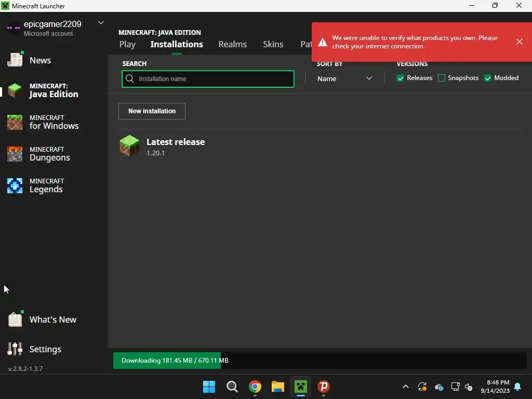Image resolution: width=532 pixels, height=399 pixels.
Task: Switch to the Play tab
Action: 127,45
